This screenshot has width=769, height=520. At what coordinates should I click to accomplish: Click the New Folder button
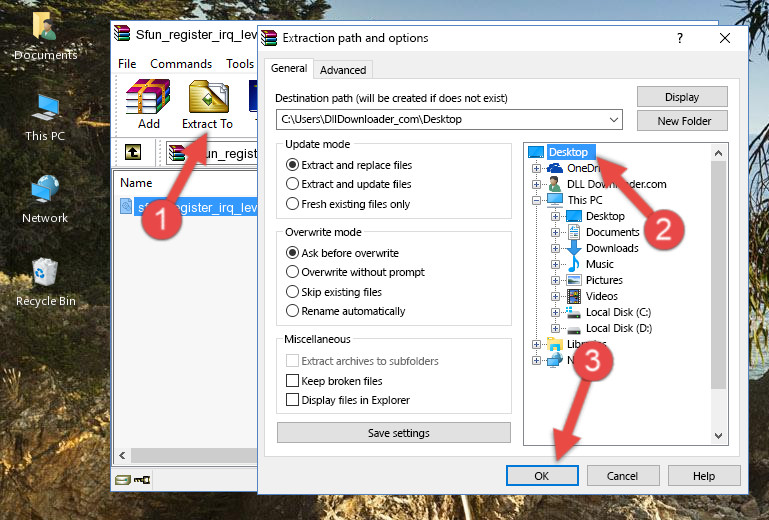click(684, 121)
